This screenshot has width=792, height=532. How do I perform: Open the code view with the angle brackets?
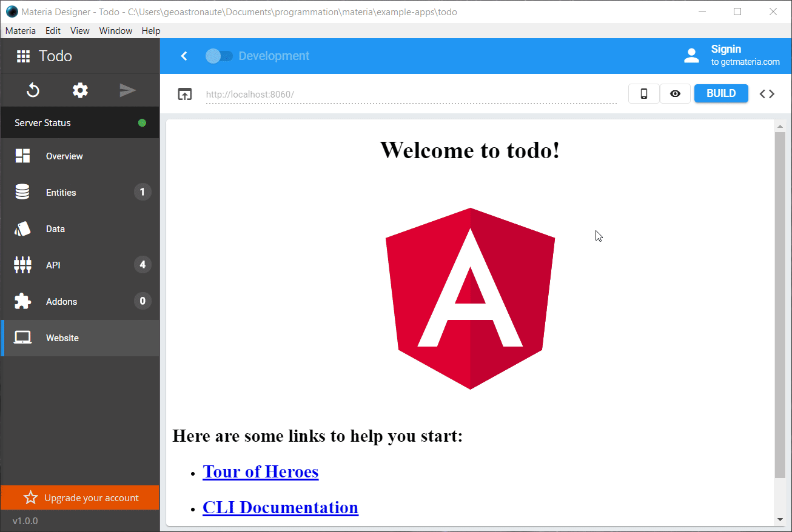coord(767,93)
